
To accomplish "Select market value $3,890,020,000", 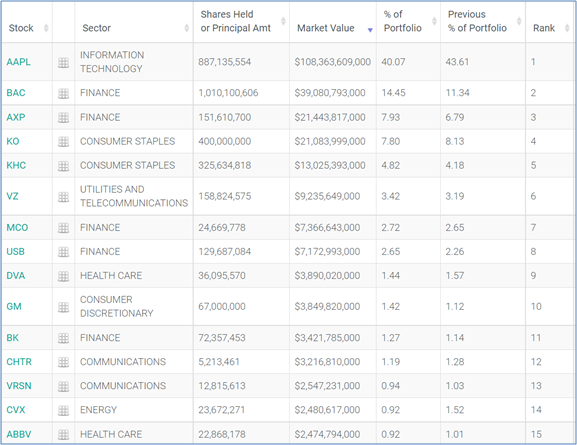I will click(327, 275).
